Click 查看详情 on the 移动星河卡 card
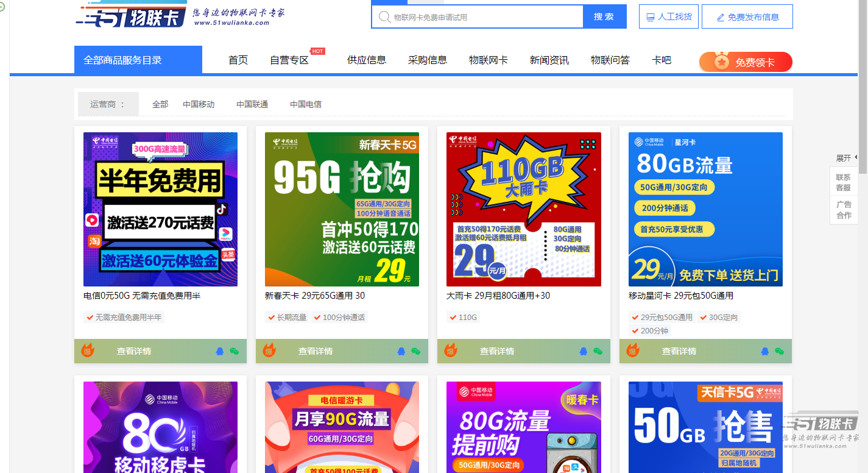Screen dimensions: 868x473 pyautogui.click(x=679, y=351)
